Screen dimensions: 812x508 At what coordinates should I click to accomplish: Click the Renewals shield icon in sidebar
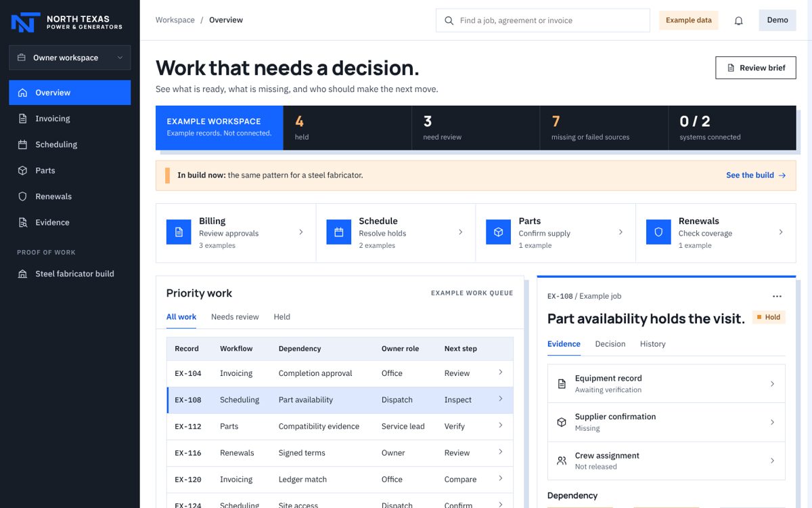[22, 196]
